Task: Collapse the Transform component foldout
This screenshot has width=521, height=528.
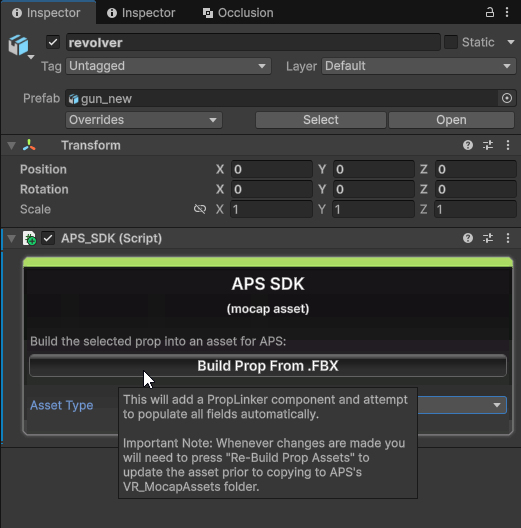Action: (x=11, y=145)
